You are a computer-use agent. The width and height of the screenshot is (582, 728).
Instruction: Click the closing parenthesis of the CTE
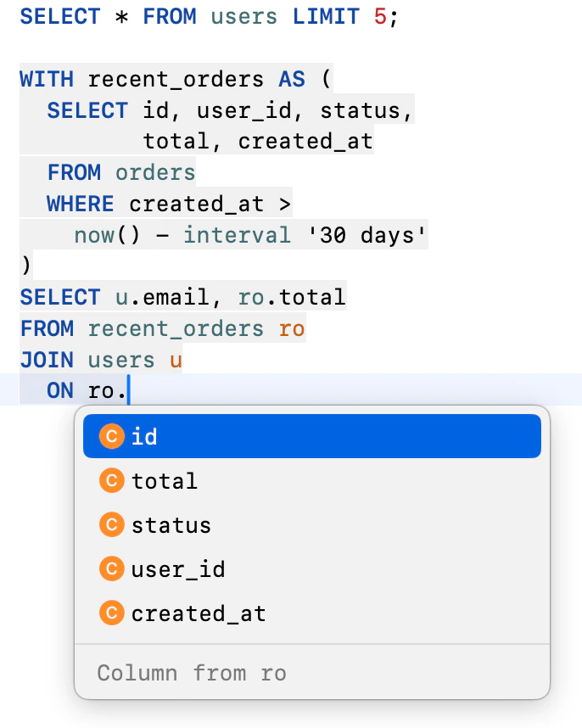click(26, 266)
